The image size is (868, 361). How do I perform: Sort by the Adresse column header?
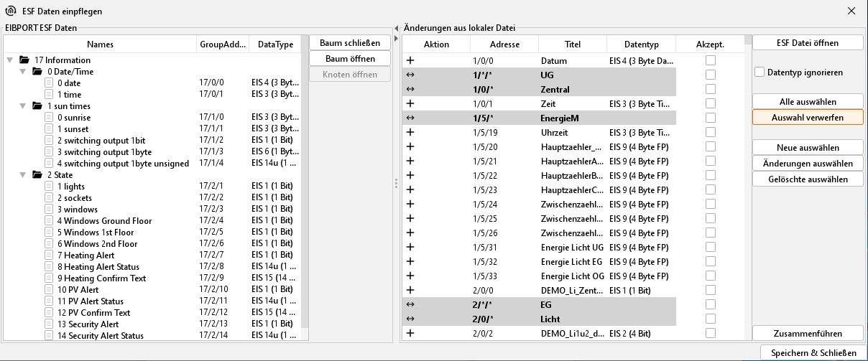click(504, 44)
